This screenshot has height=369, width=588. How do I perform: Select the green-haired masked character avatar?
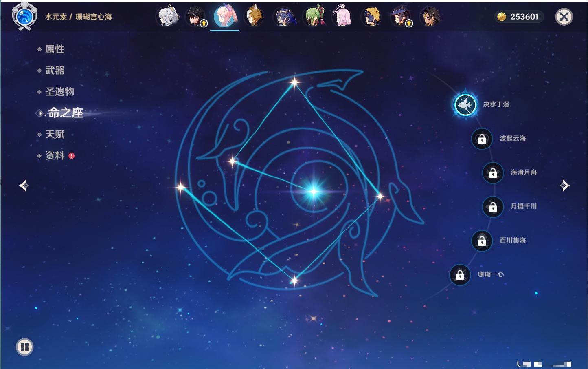coord(313,16)
